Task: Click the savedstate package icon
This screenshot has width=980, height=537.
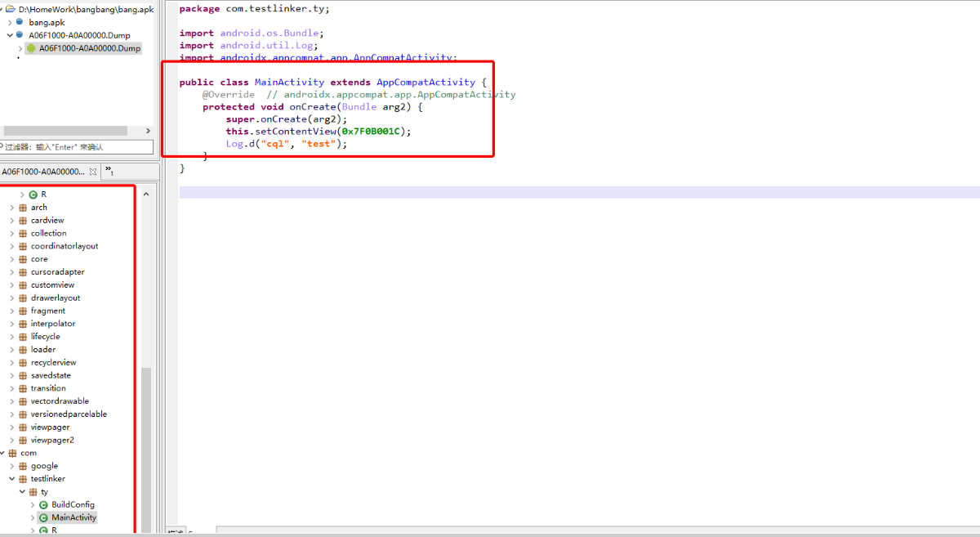Action: 23,375
